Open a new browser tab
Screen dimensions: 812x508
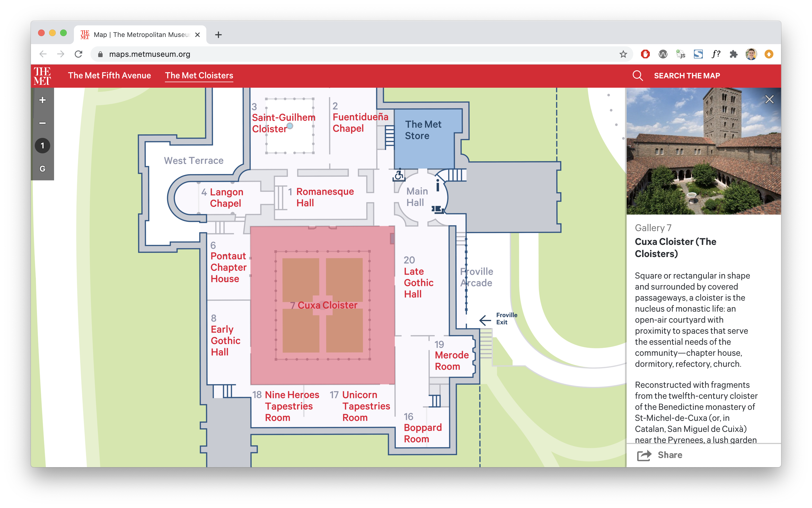pos(218,34)
